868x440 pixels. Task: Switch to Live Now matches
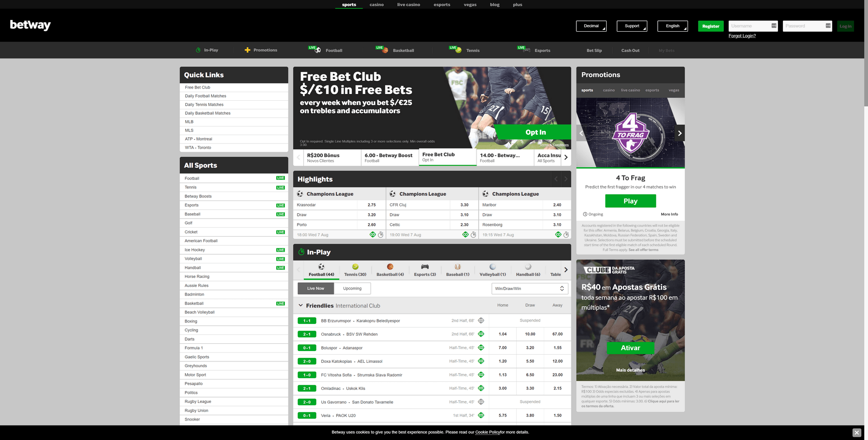316,288
